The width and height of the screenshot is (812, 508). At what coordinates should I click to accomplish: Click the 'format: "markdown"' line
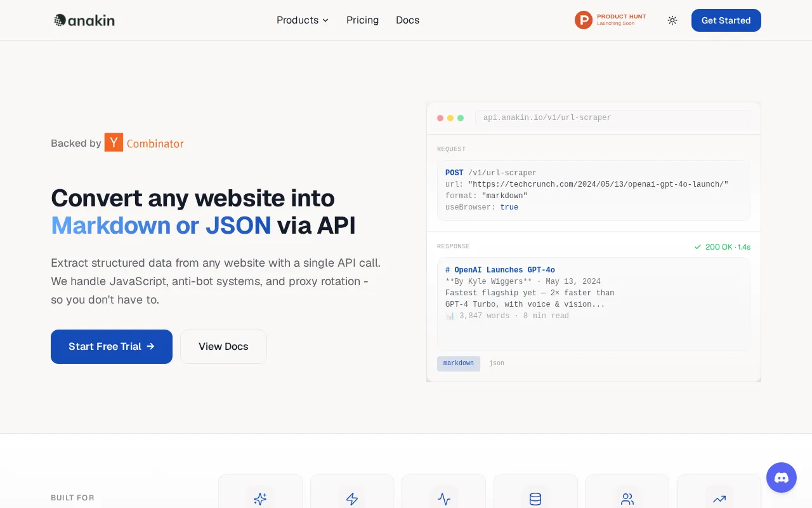click(x=487, y=196)
